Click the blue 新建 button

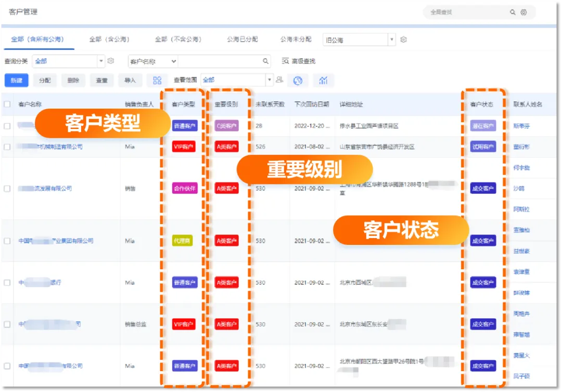click(16, 81)
